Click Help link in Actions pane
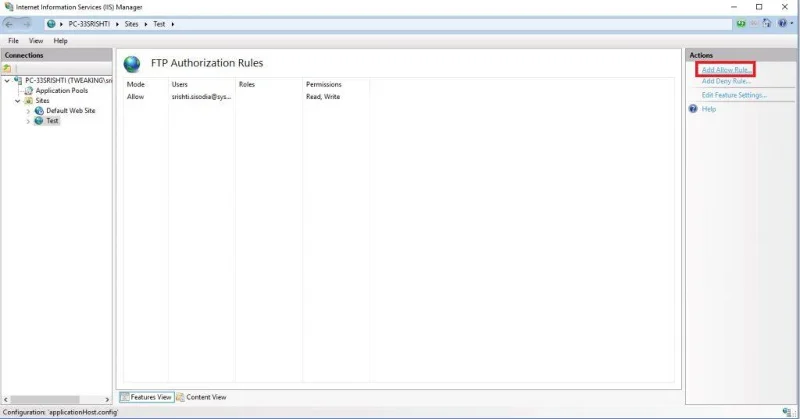The height and width of the screenshot is (419, 800). 709,109
